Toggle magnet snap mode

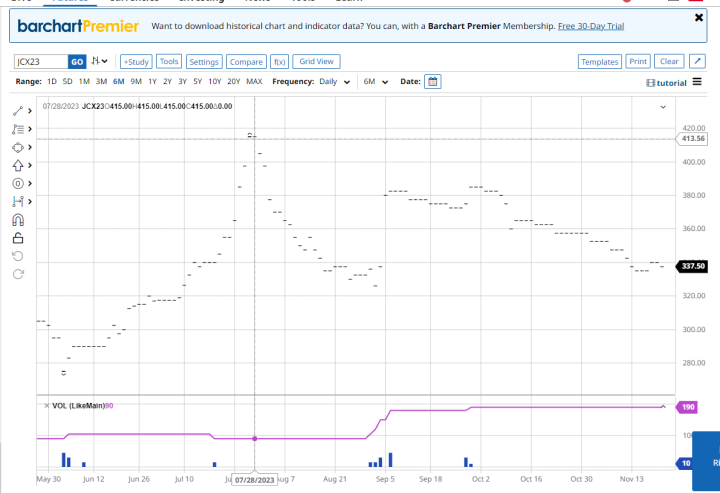pos(17,220)
